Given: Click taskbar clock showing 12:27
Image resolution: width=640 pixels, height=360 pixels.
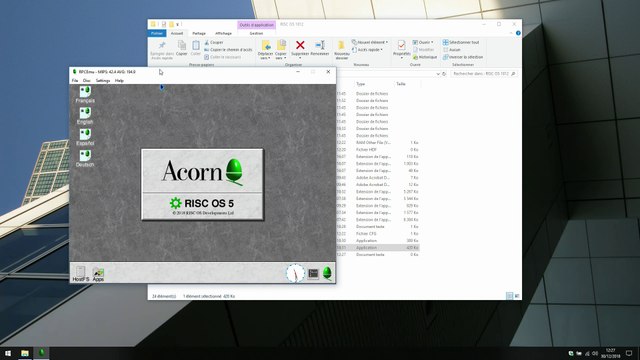Looking at the screenshot, I should coord(611,353).
